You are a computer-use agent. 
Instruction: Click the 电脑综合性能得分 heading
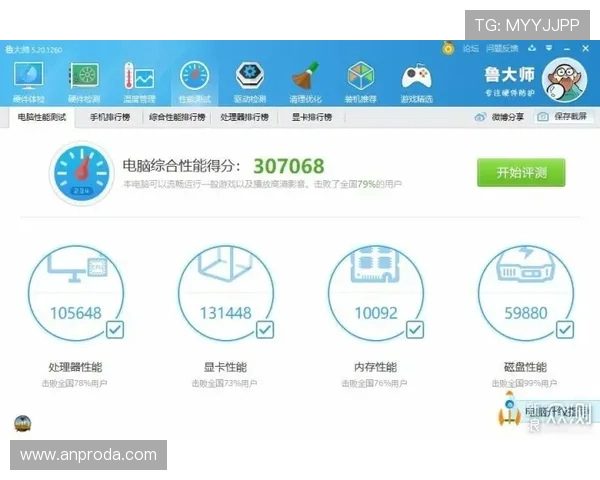click(182, 166)
